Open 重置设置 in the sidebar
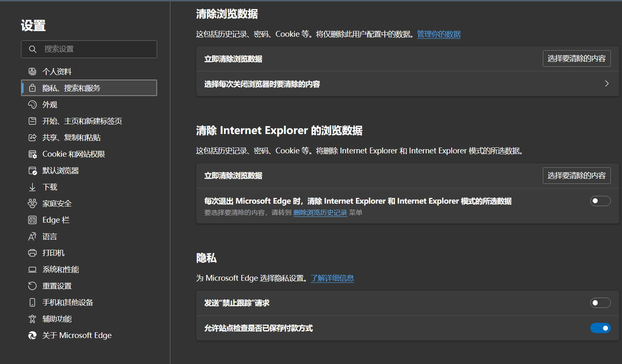622x364 pixels. pos(89,286)
